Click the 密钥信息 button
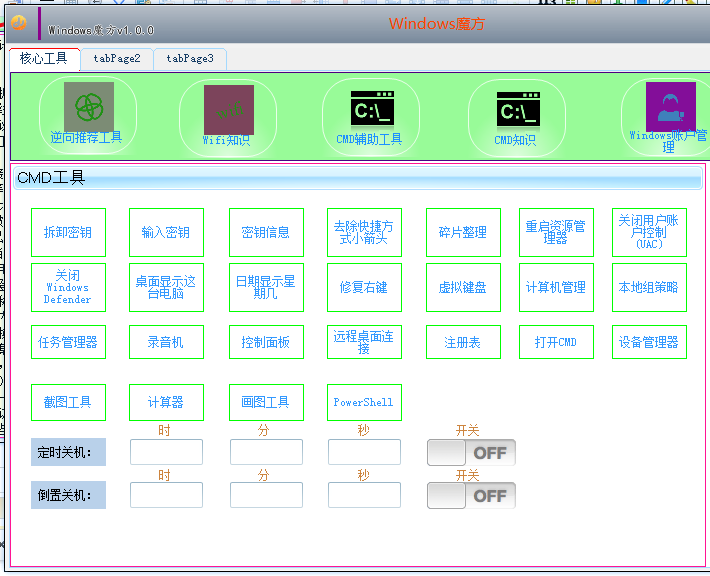710x576 pixels. [266, 232]
